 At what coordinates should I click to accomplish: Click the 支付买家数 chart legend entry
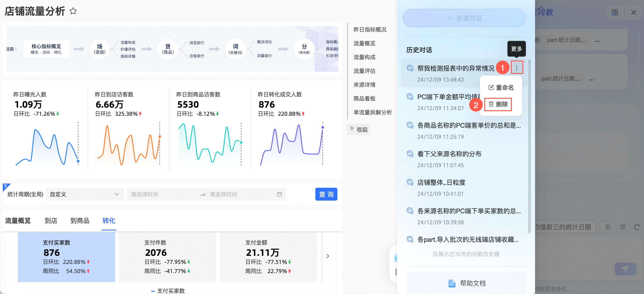168,291
